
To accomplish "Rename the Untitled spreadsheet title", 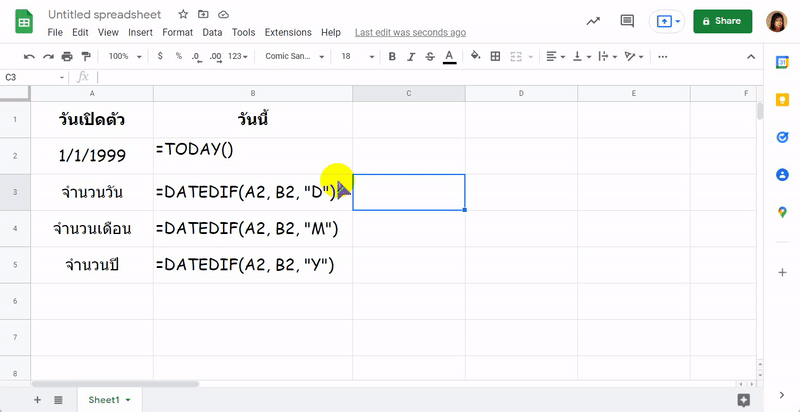I will coord(105,14).
